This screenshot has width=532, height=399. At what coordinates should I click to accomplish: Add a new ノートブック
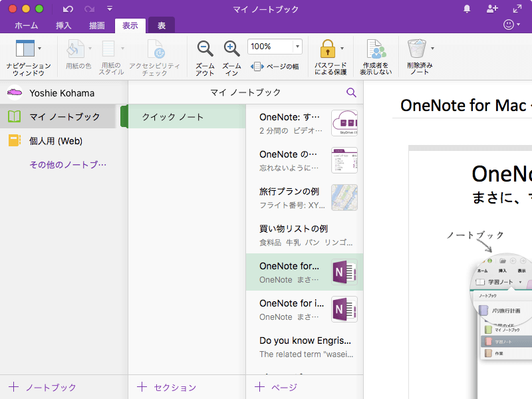pos(43,387)
